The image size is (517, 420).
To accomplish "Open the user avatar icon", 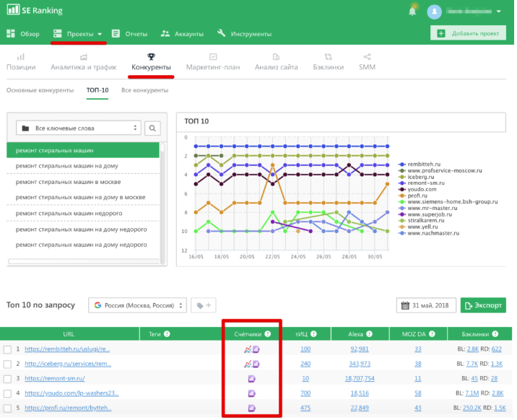I will tap(434, 11).
